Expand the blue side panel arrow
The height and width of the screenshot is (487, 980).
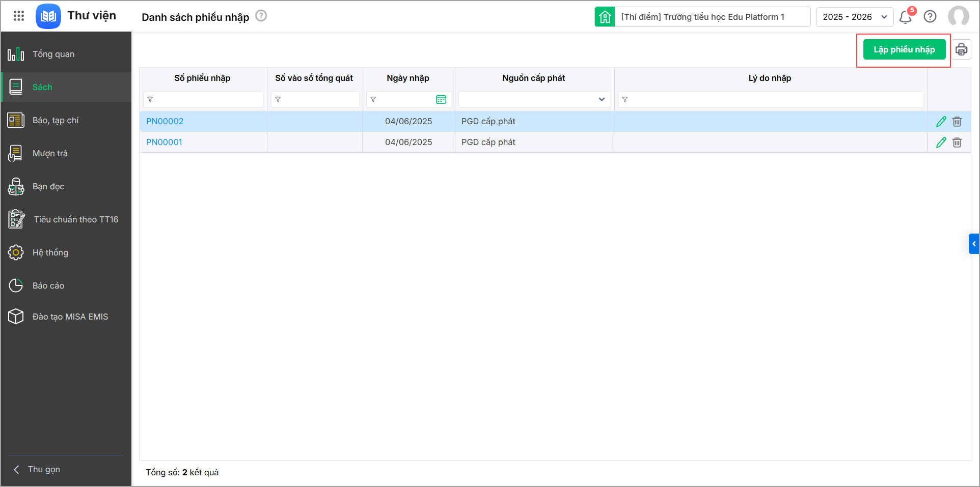[974, 244]
